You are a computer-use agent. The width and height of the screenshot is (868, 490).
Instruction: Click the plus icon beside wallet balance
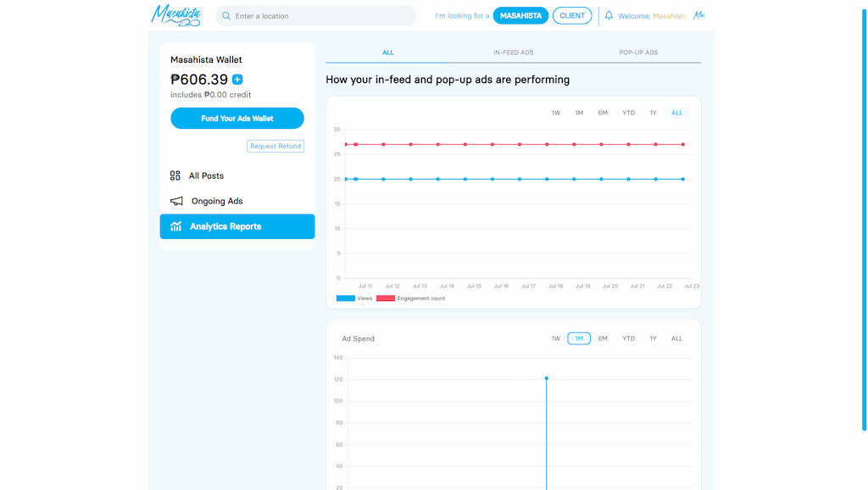coord(237,80)
